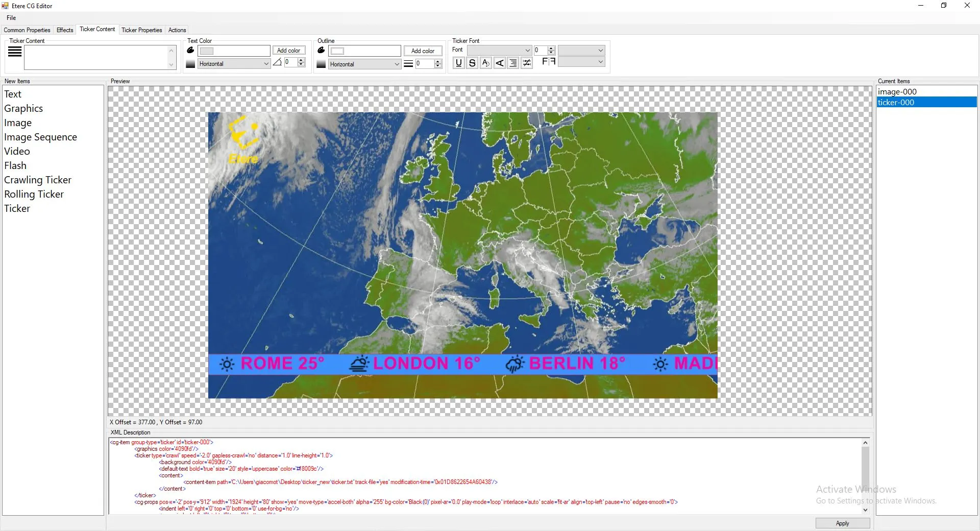Screen dimensions: 980x531
Task: Click the rotated A icon in Ticker Font
Action: click(x=500, y=63)
